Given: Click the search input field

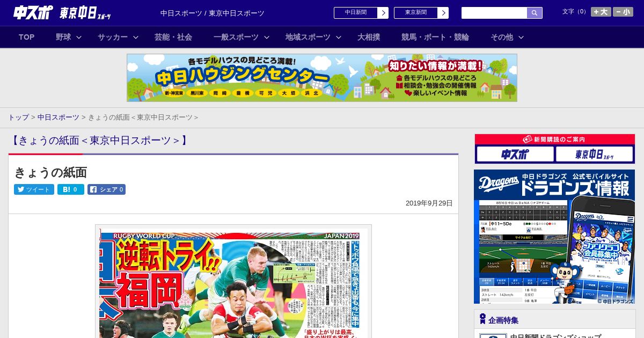Looking at the screenshot, I should pyautogui.click(x=494, y=13).
